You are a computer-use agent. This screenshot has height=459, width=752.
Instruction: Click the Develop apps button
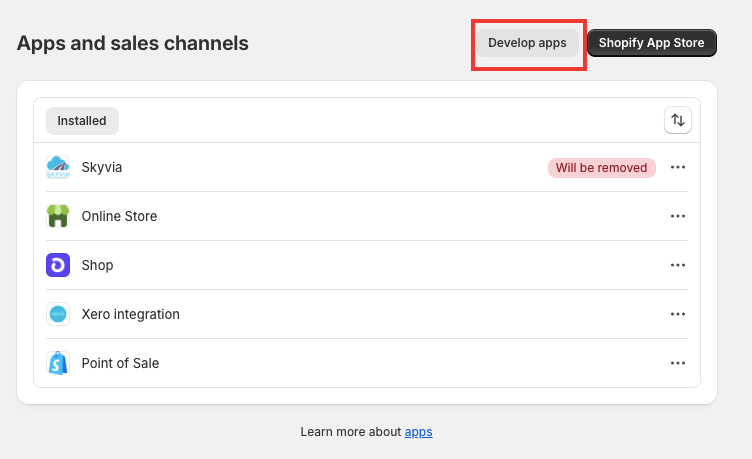(527, 43)
